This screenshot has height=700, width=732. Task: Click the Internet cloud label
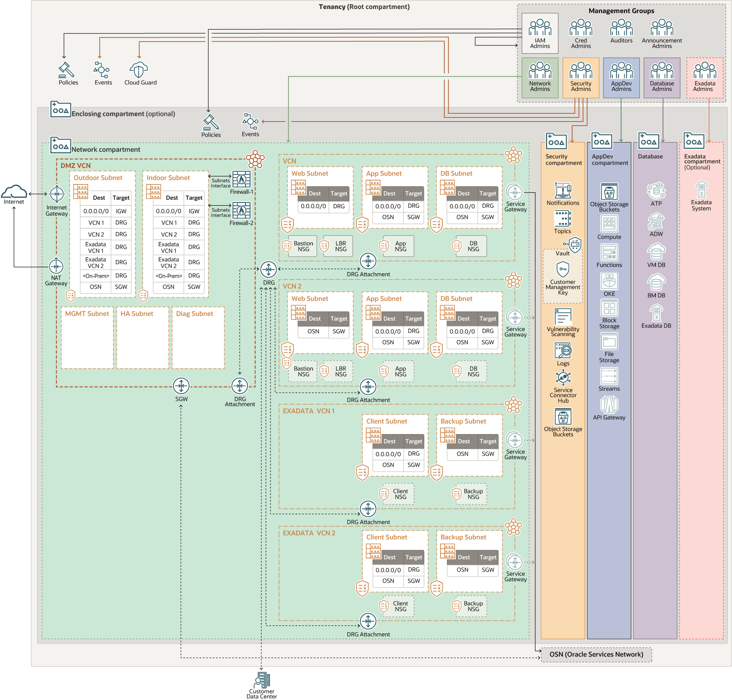tap(14, 202)
